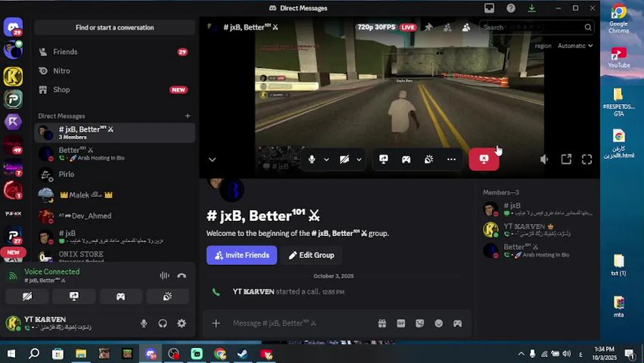644x363 pixels.
Task: Collapse the call view with chevron down
Action: (x=212, y=159)
